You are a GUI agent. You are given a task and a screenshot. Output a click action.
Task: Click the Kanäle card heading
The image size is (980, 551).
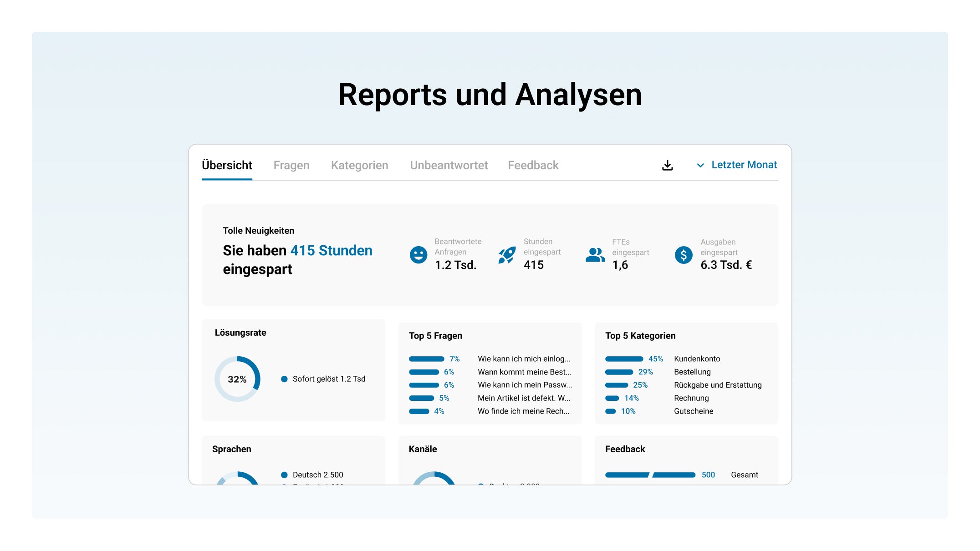point(423,449)
